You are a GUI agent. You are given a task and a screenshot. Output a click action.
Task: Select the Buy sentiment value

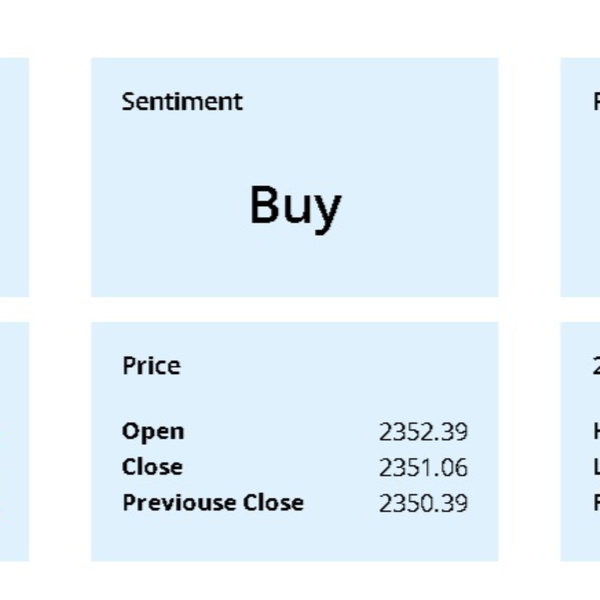[295, 208]
